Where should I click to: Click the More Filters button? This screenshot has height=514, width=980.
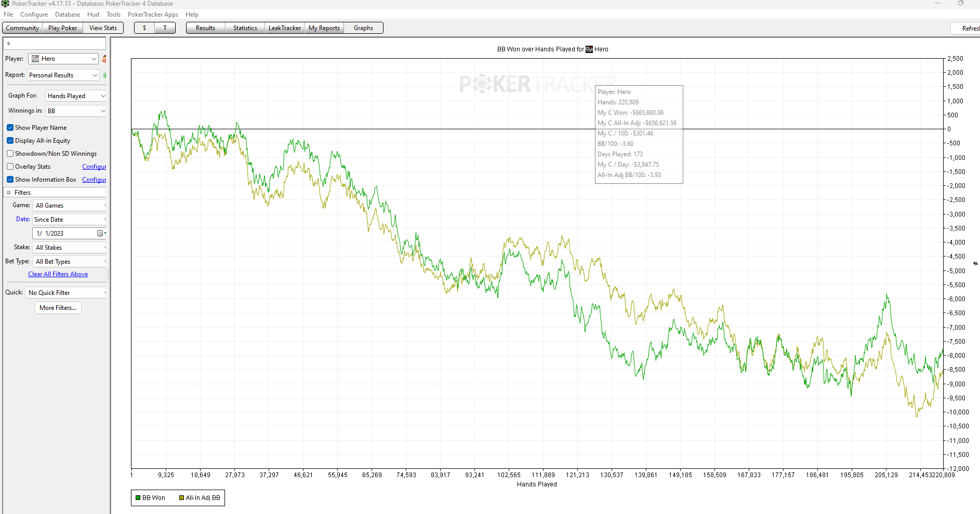[x=58, y=308]
